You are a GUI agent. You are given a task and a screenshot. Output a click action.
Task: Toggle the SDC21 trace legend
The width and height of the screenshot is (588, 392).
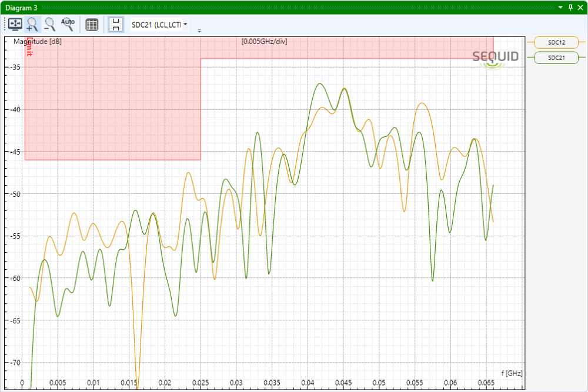(x=556, y=58)
